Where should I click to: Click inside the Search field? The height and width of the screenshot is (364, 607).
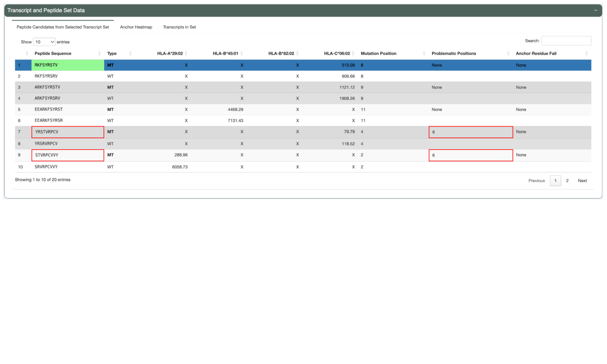click(566, 41)
